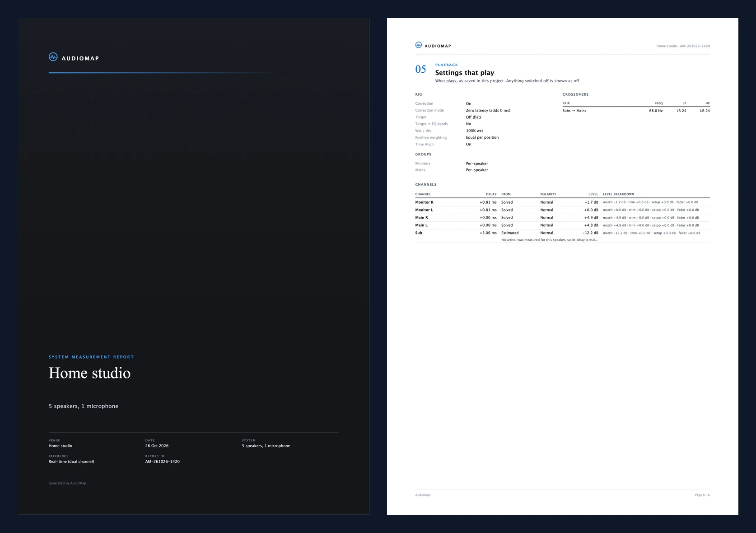Screen dimensions: 756x533
Task: Click '5 speakers, 1 microphone' subtitle below the title
Action: pyautogui.click(x=84, y=406)
